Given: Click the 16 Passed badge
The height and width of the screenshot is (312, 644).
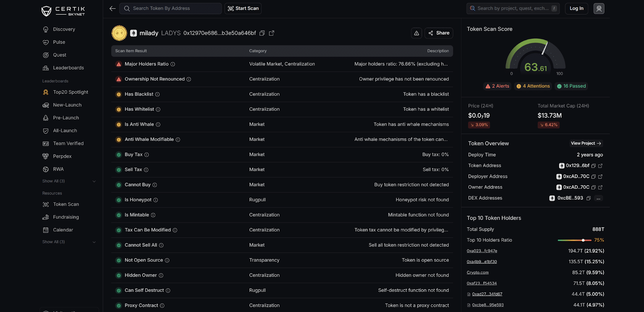Looking at the screenshot, I should point(571,86).
